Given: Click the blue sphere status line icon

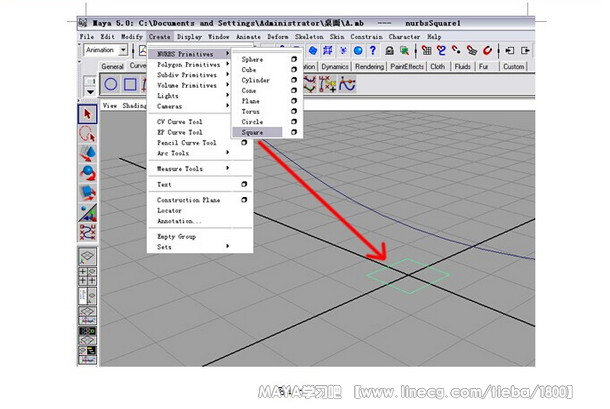Looking at the screenshot, I should click(x=358, y=50).
